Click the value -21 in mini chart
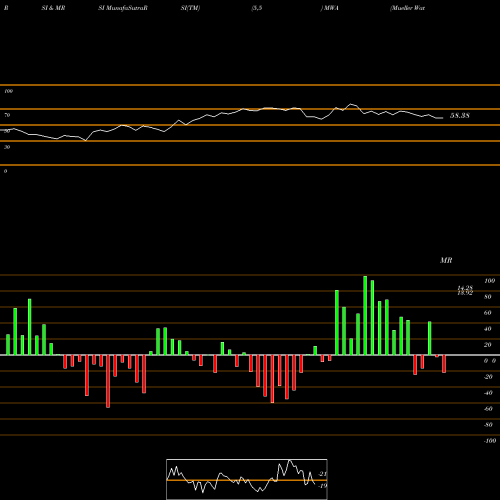 (323, 474)
